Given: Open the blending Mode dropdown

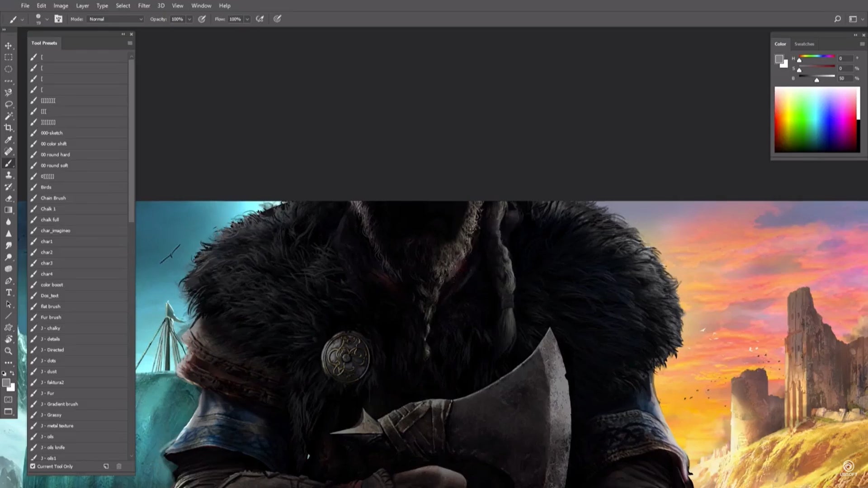Looking at the screenshot, I should click(x=114, y=19).
